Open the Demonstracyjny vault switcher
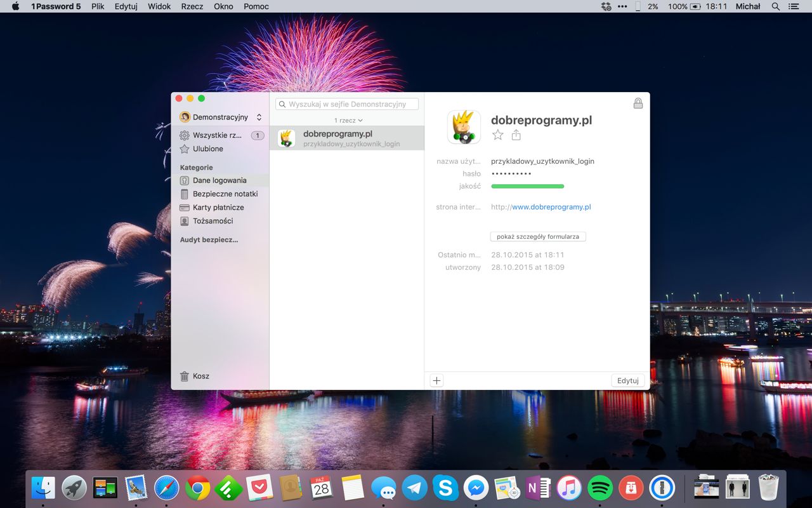812x508 pixels. pyautogui.click(x=221, y=117)
